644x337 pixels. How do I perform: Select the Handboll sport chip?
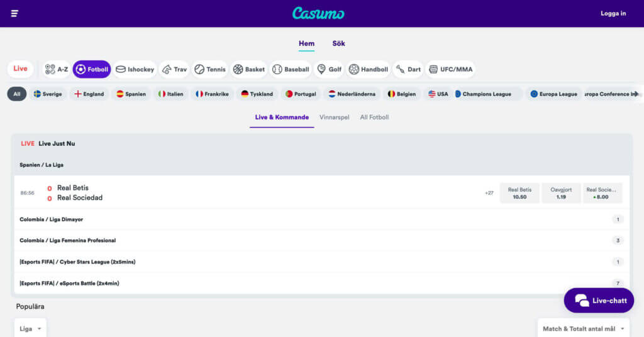point(369,69)
